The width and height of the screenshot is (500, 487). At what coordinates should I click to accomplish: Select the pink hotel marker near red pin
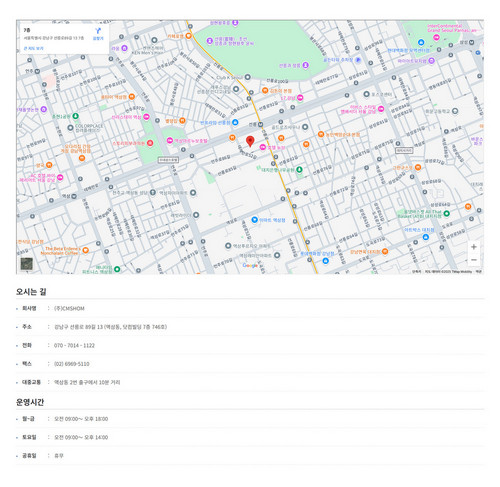click(x=263, y=147)
